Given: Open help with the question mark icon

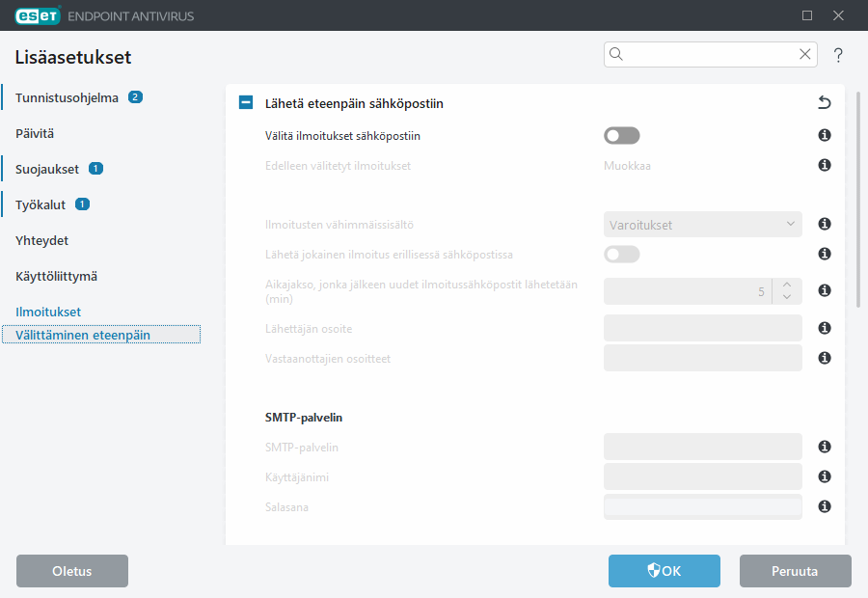Looking at the screenshot, I should click(838, 55).
